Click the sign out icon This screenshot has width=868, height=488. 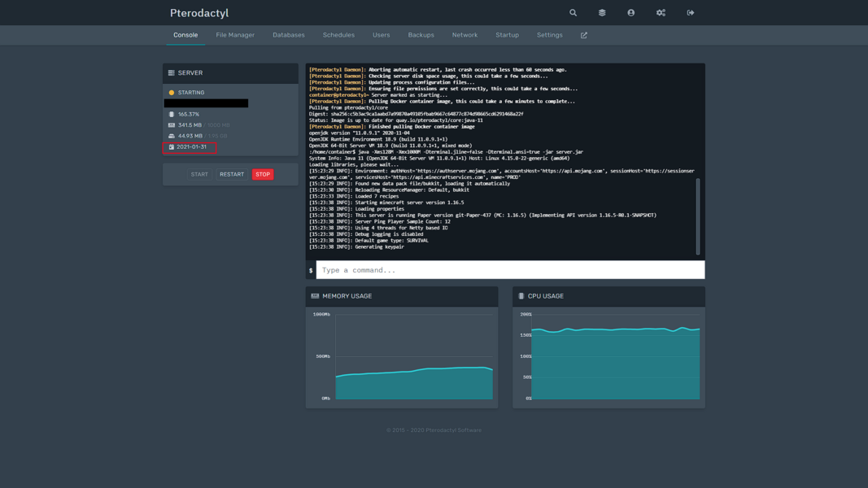coord(690,13)
